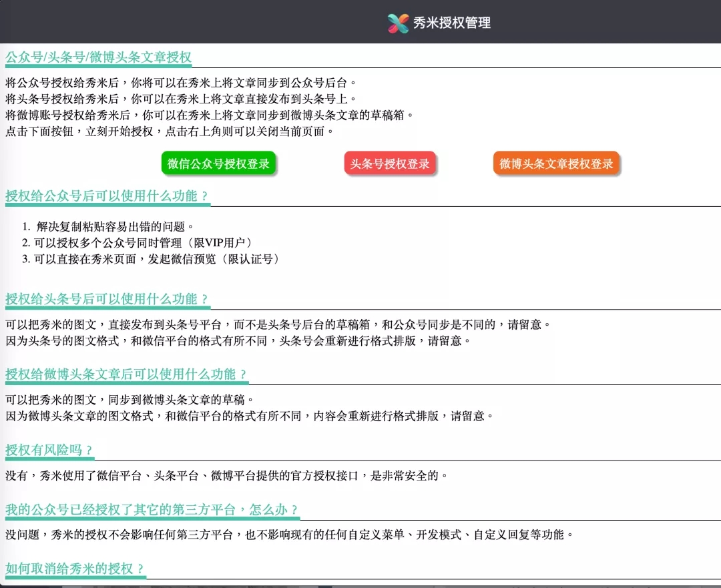Image resolution: width=721 pixels, height=588 pixels.
Task: Open the 我的公众号已经授权了其它的第三方平台 link
Action: point(154,509)
